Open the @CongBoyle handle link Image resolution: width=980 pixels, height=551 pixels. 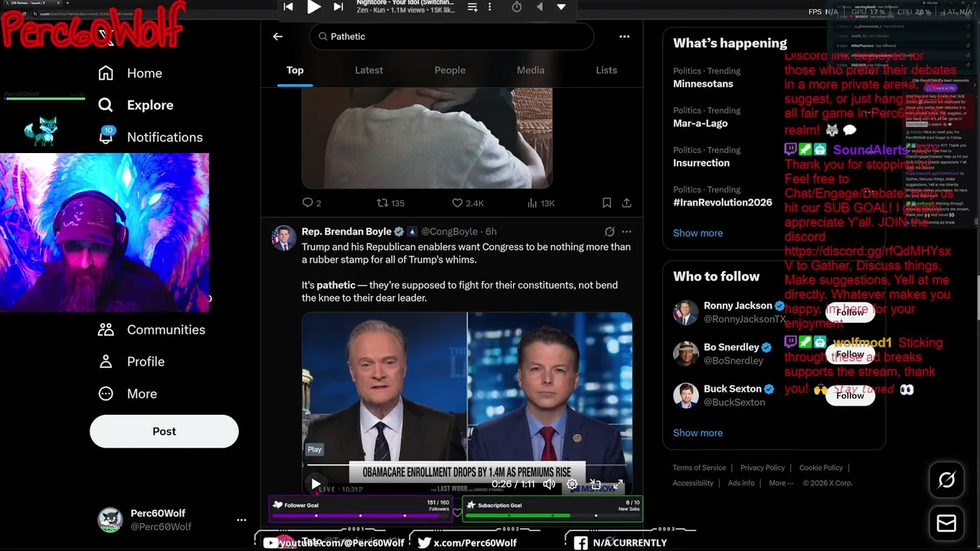pyautogui.click(x=449, y=231)
